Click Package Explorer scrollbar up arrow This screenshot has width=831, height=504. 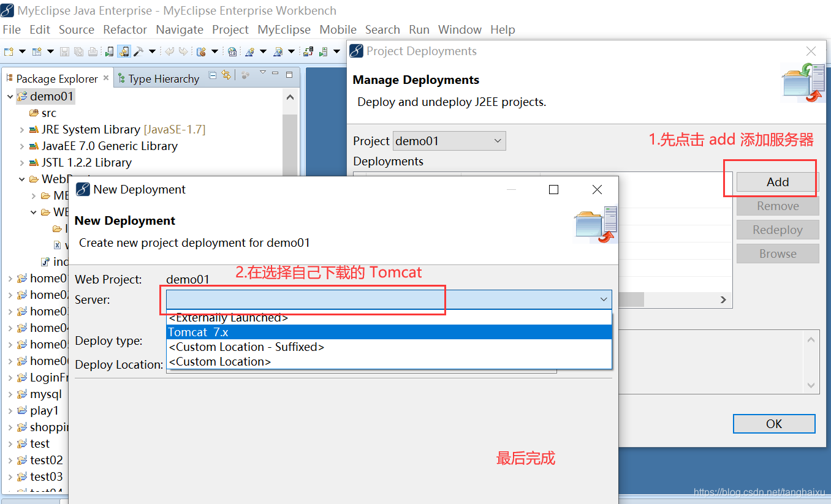(290, 97)
